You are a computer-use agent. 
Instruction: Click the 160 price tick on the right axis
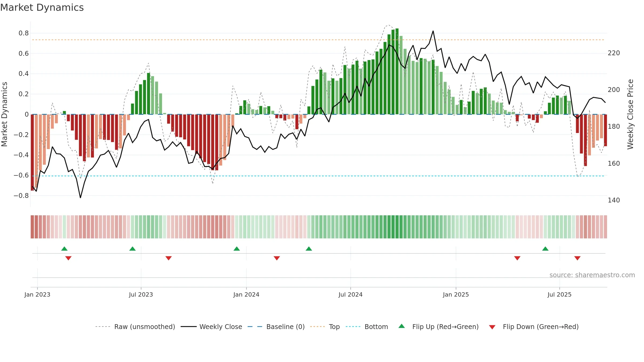pos(614,164)
